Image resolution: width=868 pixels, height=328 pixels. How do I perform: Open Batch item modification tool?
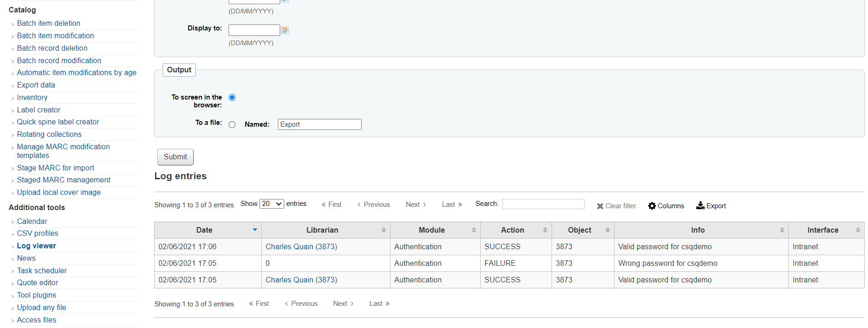click(x=55, y=36)
